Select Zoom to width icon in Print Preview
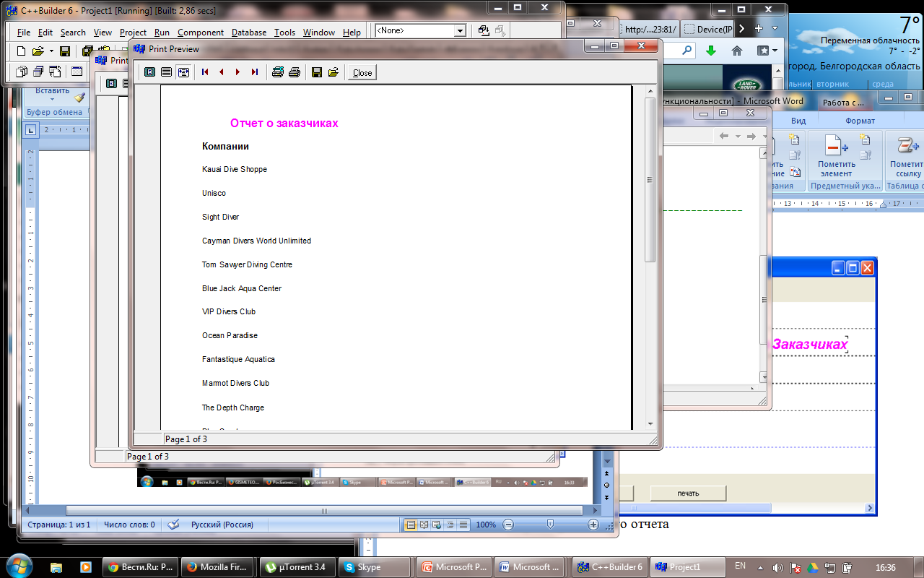 (183, 72)
